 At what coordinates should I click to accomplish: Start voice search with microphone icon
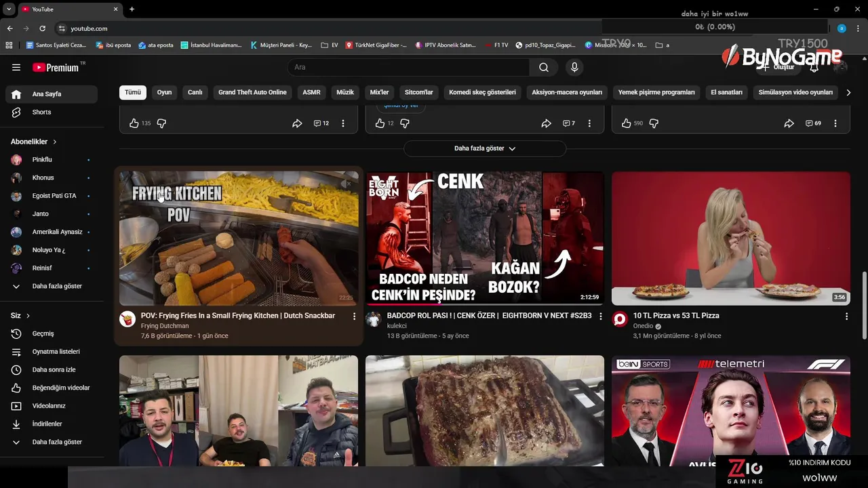point(574,67)
